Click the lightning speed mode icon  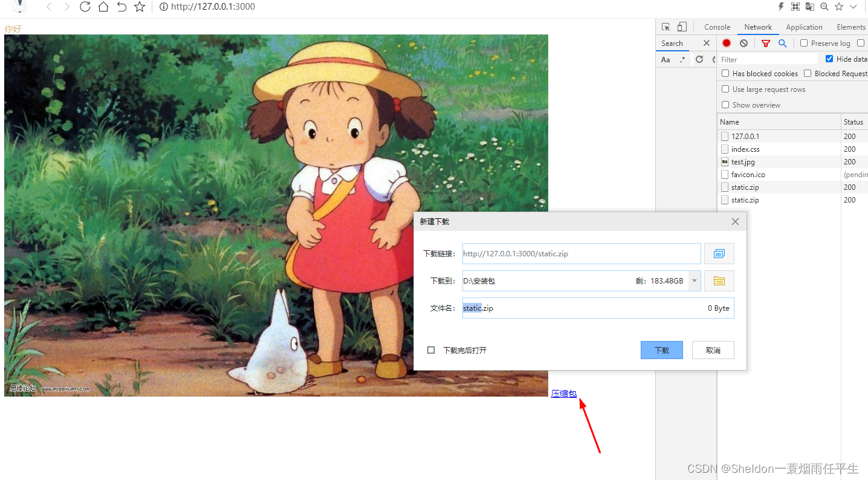click(781, 7)
